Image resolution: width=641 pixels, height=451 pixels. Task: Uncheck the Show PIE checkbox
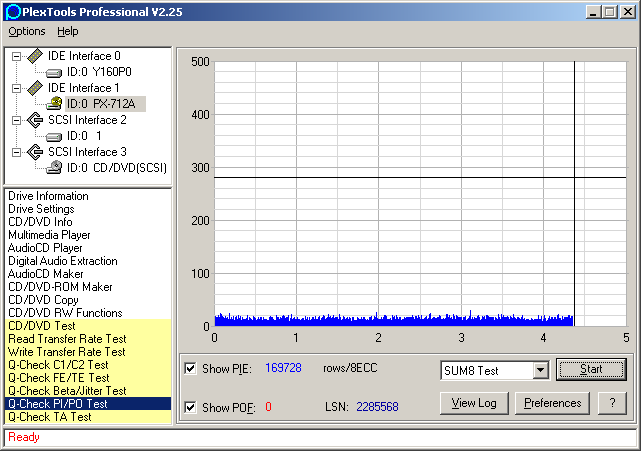(190, 368)
